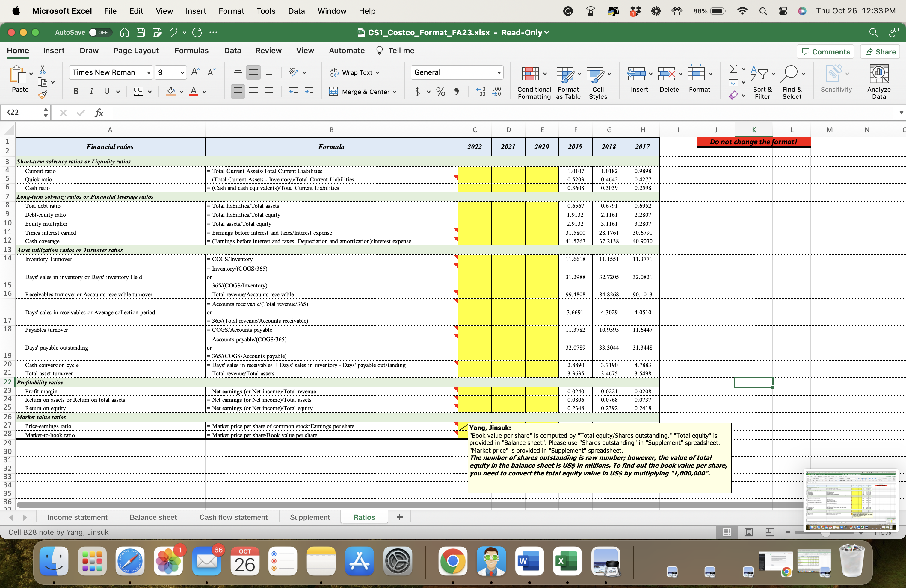906x588 pixels.
Task: Apply the red Font Color swatch
Action: tap(193, 91)
